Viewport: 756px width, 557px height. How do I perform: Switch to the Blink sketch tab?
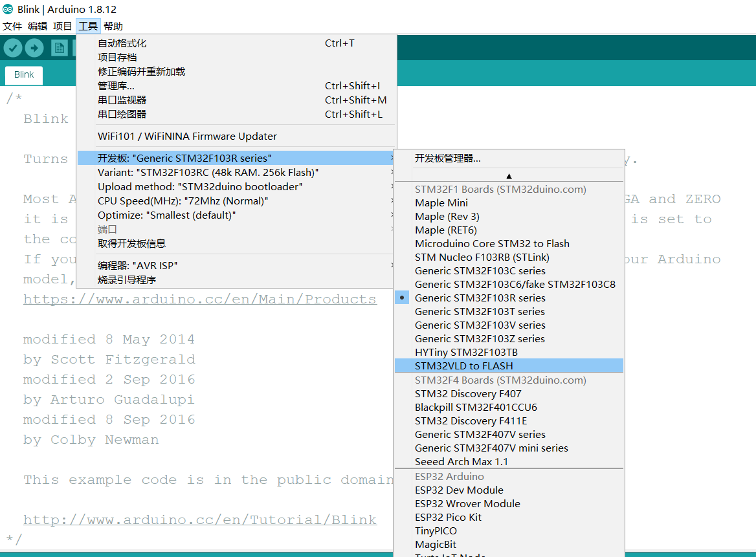coord(23,75)
